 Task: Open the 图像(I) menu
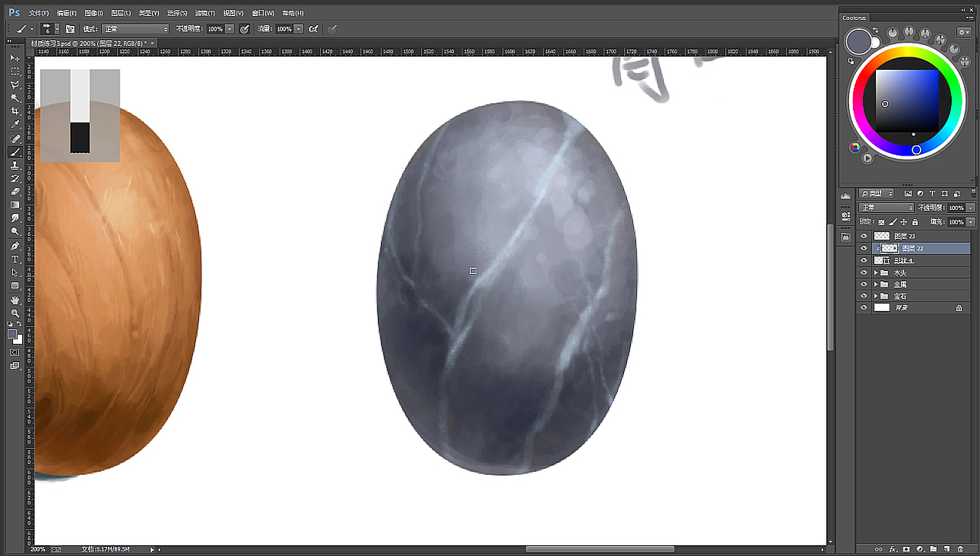click(93, 13)
